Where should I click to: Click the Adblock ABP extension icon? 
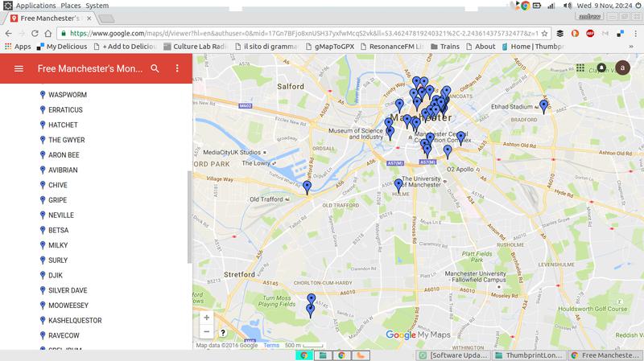pyautogui.click(x=590, y=33)
